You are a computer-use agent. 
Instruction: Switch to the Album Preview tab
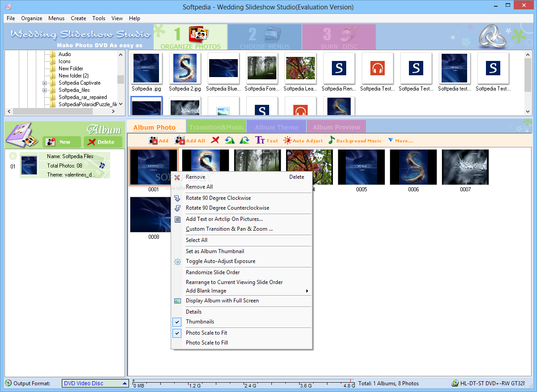pyautogui.click(x=336, y=127)
